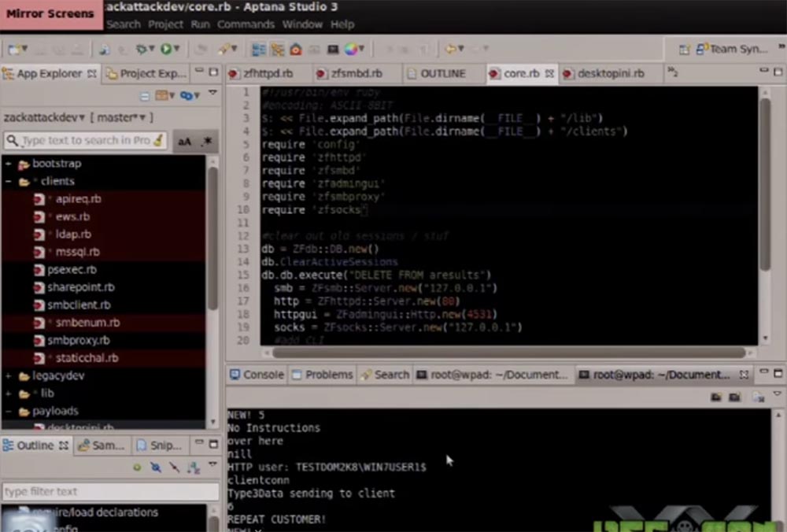Collapse the payloads folder

[x=9, y=411]
